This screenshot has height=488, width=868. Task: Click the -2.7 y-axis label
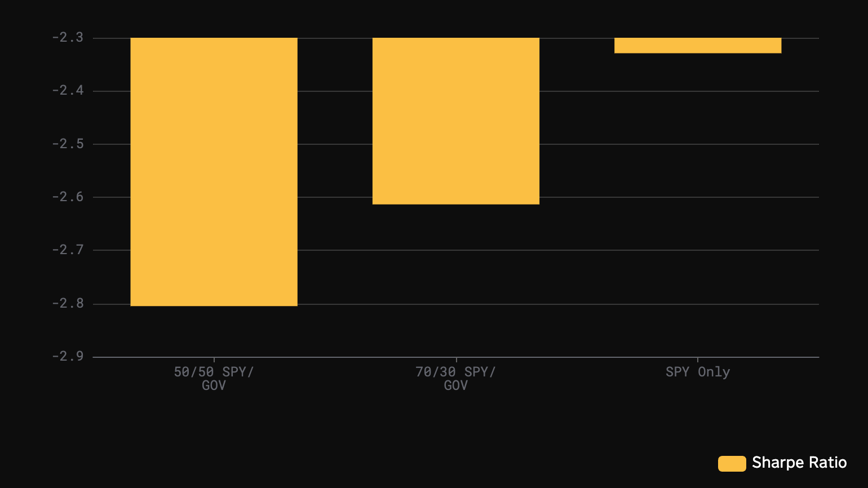68,250
